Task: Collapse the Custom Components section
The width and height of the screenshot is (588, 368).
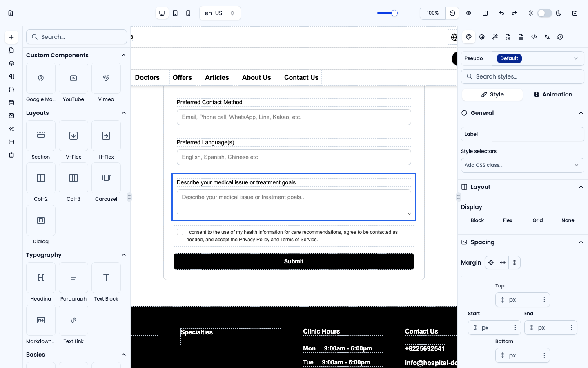Action: 124,55
